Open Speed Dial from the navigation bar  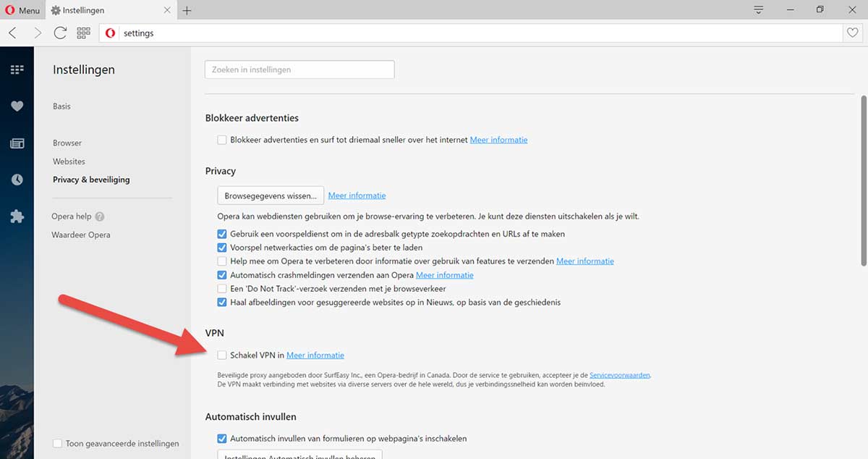tap(83, 33)
